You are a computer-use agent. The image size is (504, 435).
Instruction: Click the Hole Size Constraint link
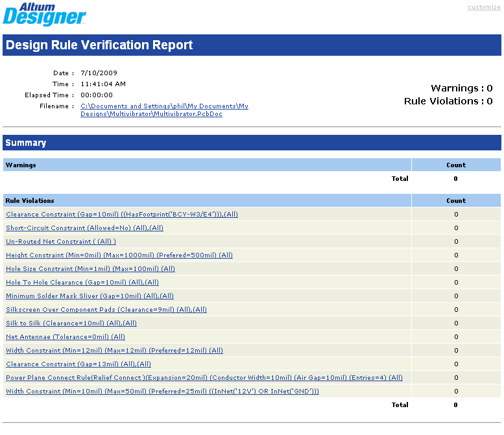[90, 268]
